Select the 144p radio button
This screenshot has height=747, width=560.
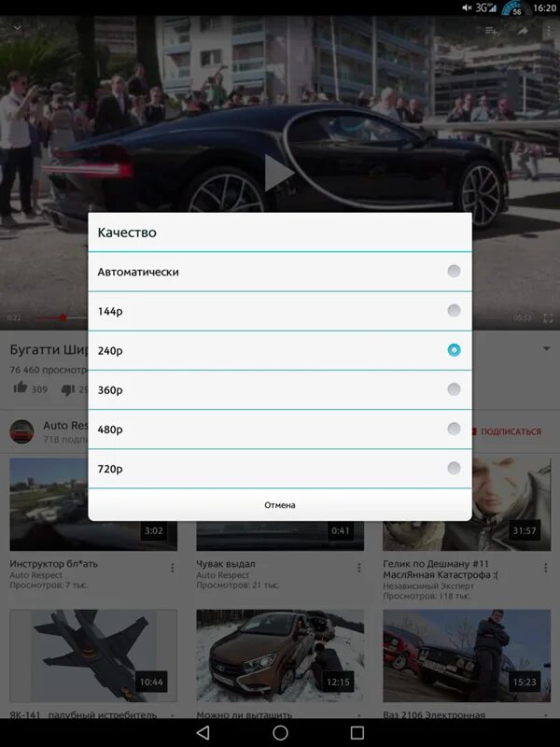point(454,311)
